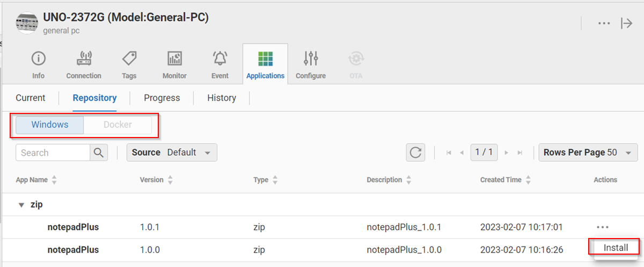Open the Info section icon

coord(38,59)
